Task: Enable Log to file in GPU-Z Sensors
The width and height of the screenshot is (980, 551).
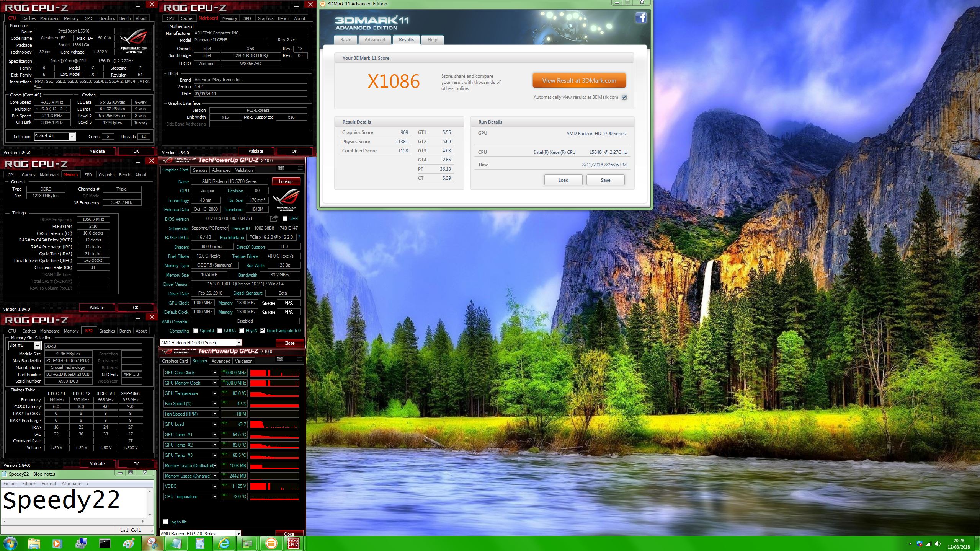Action: point(165,522)
